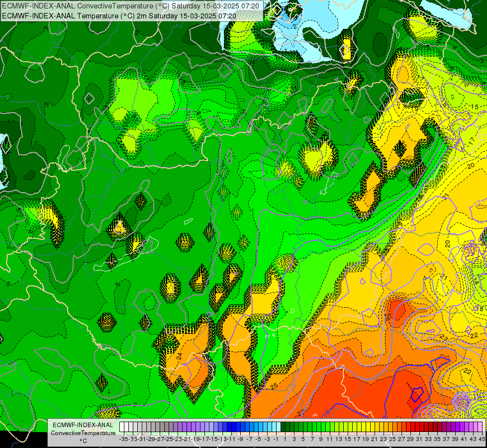This screenshot has height=448, width=487.
Task: Select the legend color swatch above value 9
Action: pos(319,427)
